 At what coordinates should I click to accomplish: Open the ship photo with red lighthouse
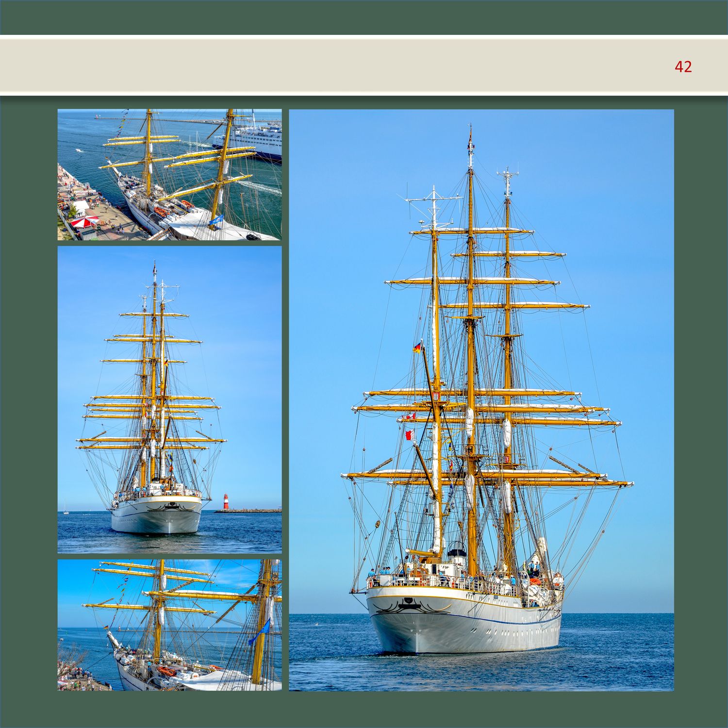[169, 400]
